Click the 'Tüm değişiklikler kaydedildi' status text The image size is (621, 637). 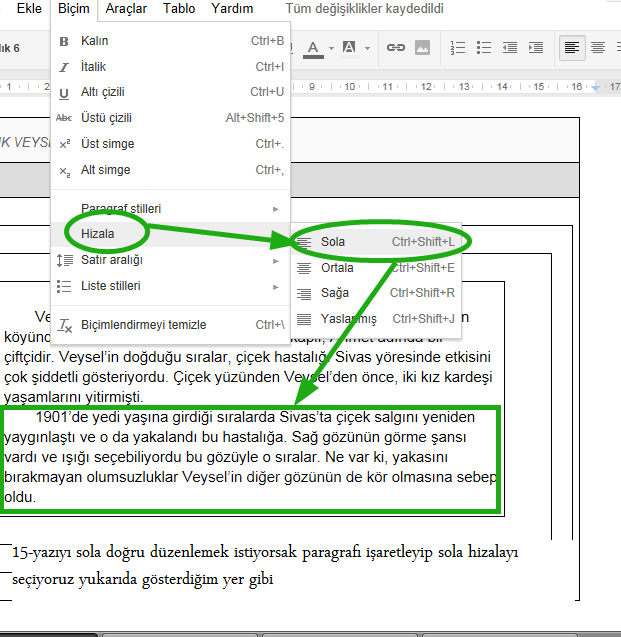click(x=364, y=9)
